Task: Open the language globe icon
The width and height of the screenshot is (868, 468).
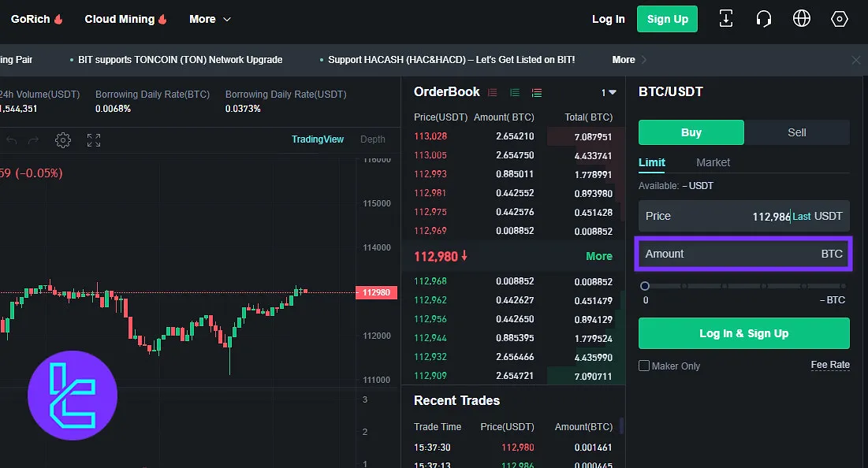Action: tap(802, 19)
